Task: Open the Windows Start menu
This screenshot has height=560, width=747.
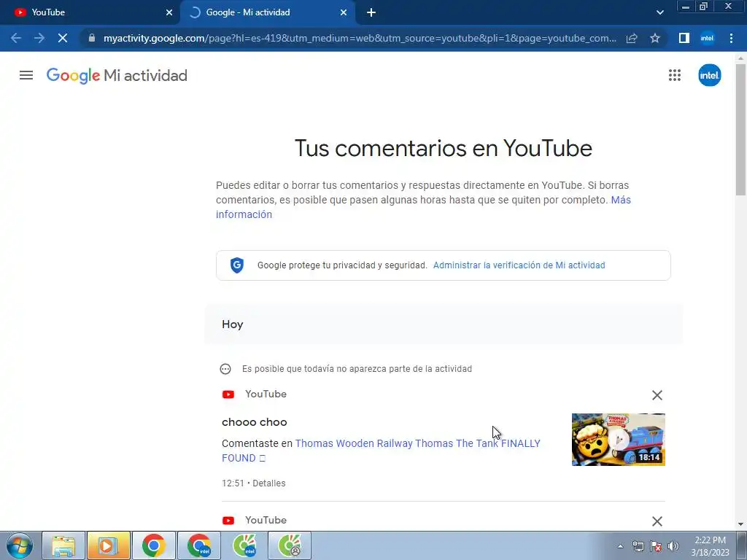Action: [x=20, y=545]
